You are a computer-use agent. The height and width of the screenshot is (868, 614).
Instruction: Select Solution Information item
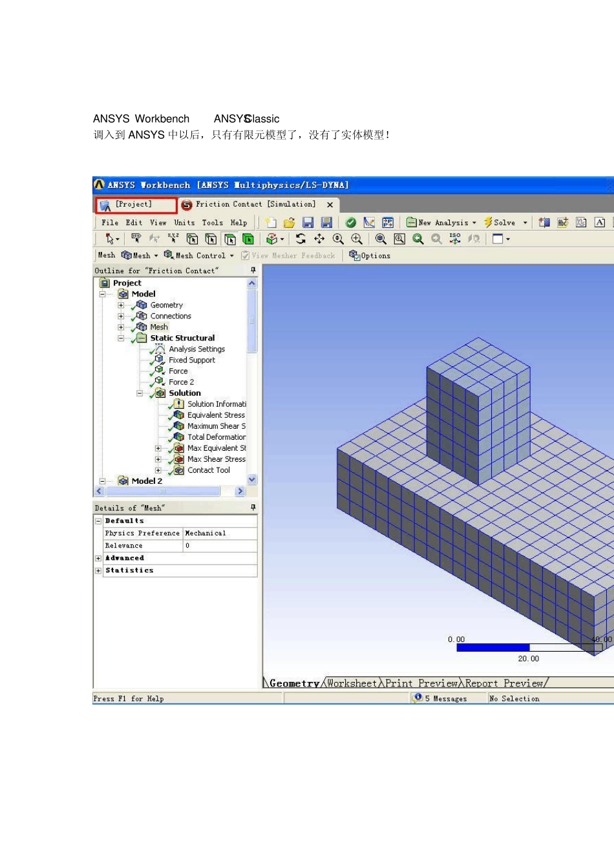click(x=217, y=404)
